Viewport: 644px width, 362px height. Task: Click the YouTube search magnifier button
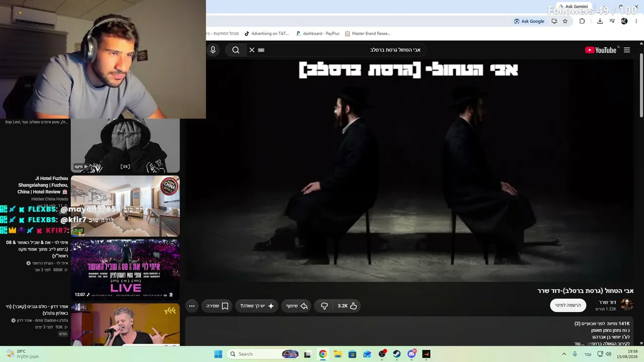point(235,50)
